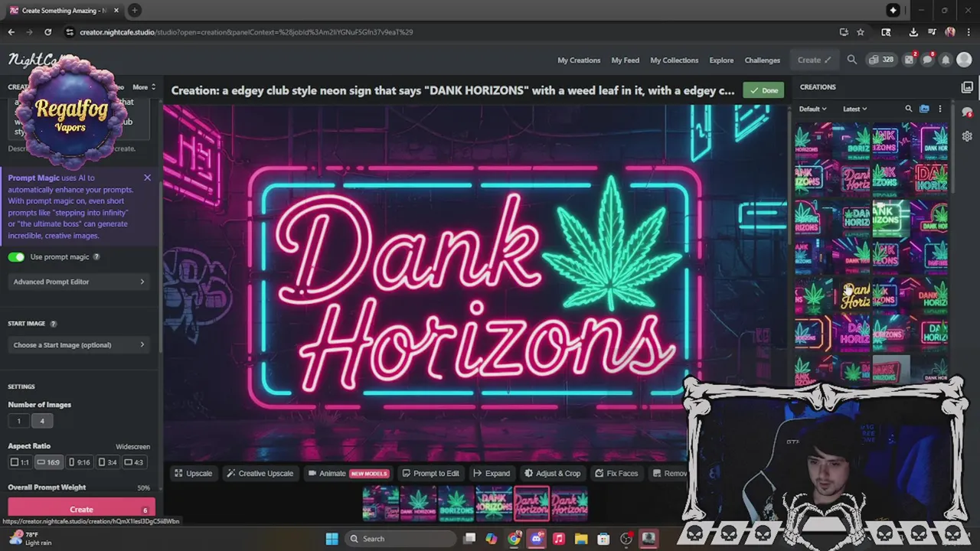The image size is (980, 551).
Task: Open browser downloads
Action: pos(913,32)
